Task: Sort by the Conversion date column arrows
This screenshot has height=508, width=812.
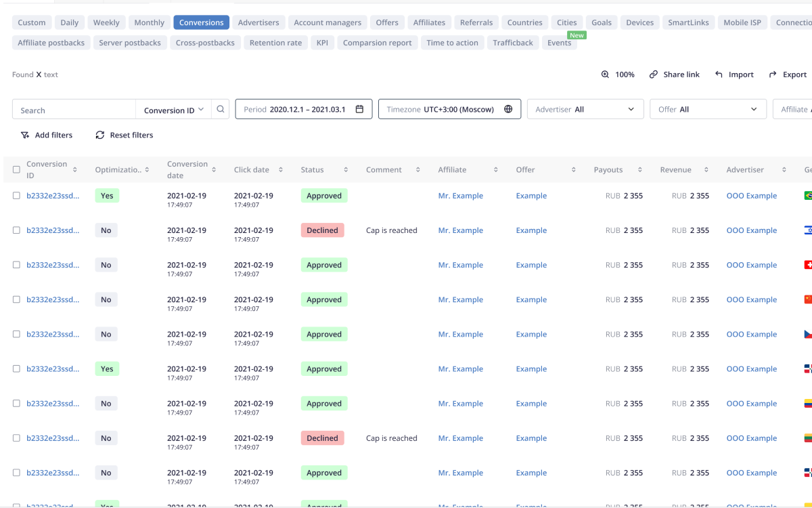Action: click(x=214, y=170)
